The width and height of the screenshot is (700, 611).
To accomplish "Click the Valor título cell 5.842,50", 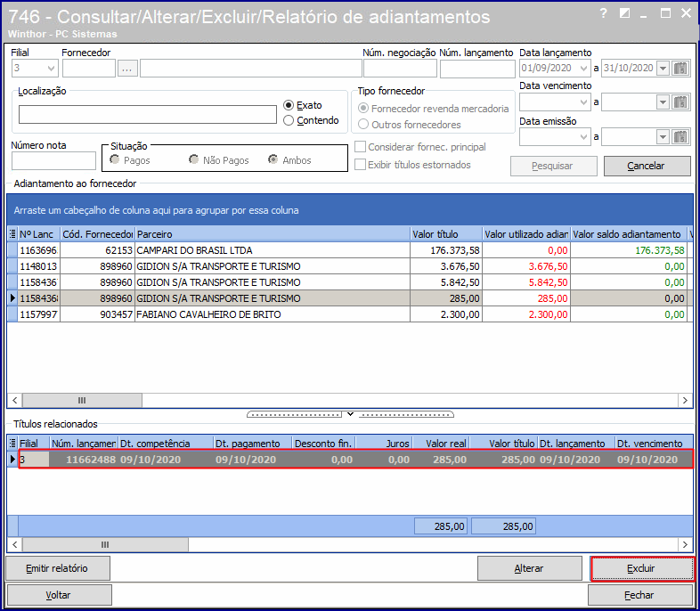I will pyautogui.click(x=446, y=282).
